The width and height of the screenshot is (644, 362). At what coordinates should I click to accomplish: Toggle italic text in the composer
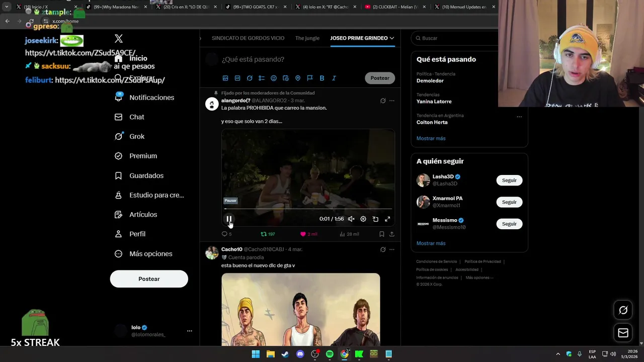coord(334,78)
